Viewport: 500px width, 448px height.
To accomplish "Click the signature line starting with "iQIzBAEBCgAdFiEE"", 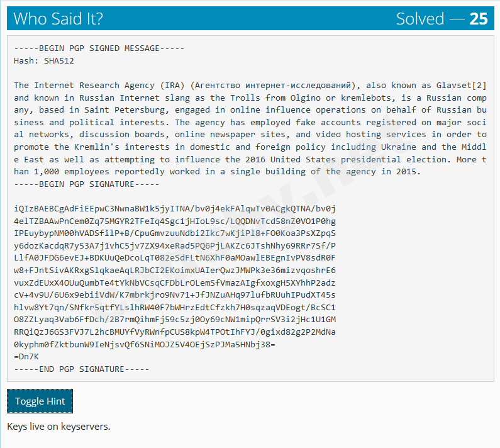I will [x=175, y=208].
